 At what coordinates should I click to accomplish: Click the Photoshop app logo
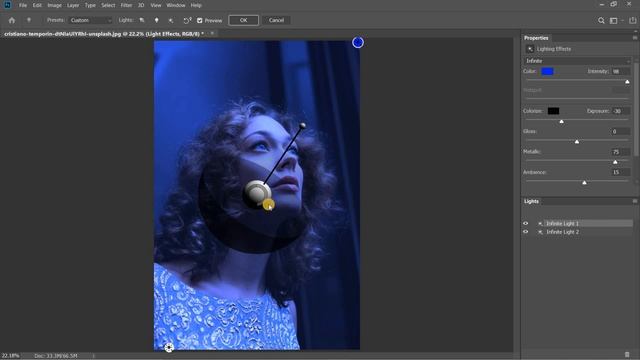(7, 5)
